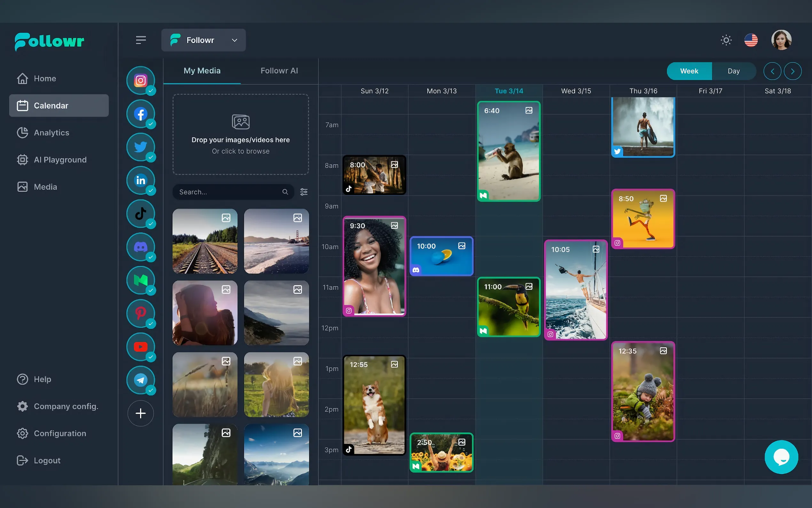Select the Telegram account icon
The height and width of the screenshot is (508, 812).
coord(140,380)
